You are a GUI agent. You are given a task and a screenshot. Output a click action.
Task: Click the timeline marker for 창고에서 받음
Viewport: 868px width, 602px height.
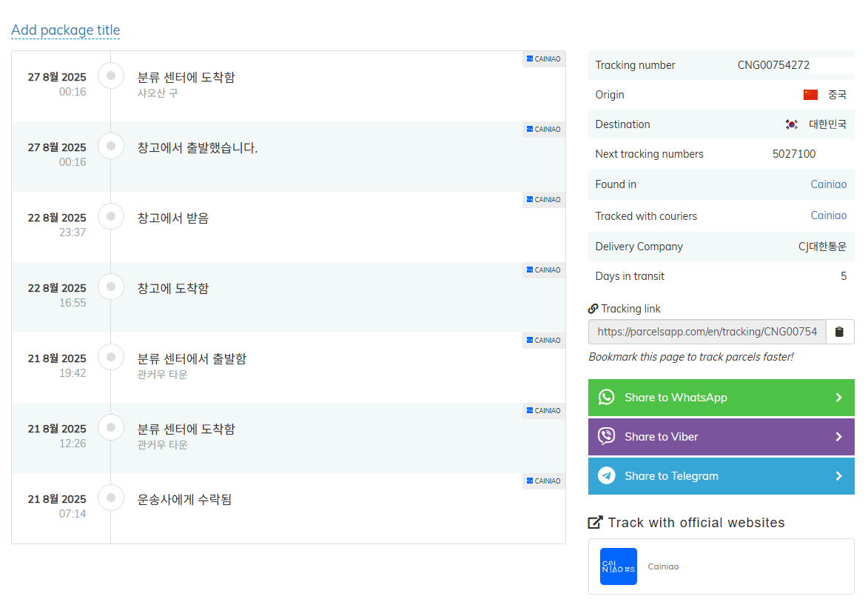tap(111, 216)
